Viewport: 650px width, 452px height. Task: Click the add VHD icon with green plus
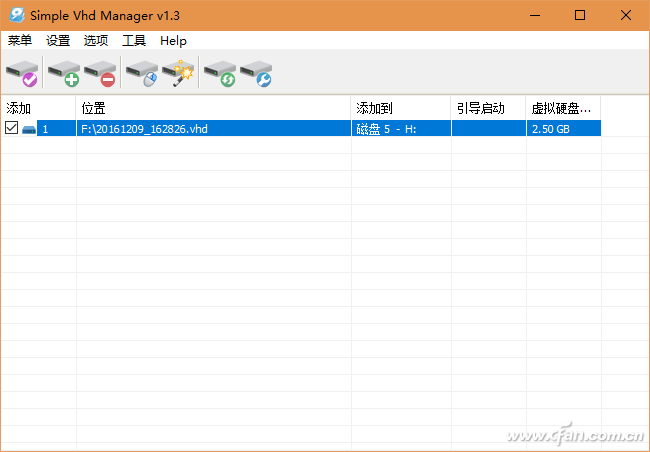(64, 73)
